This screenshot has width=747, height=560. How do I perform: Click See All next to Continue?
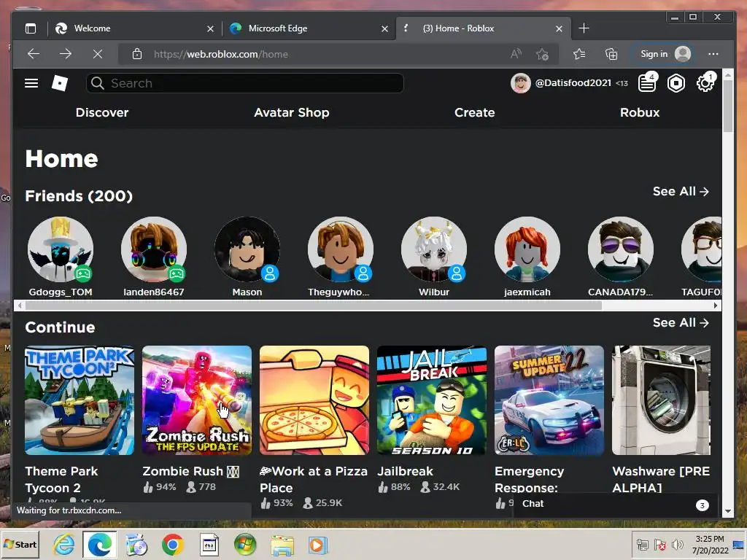point(681,323)
